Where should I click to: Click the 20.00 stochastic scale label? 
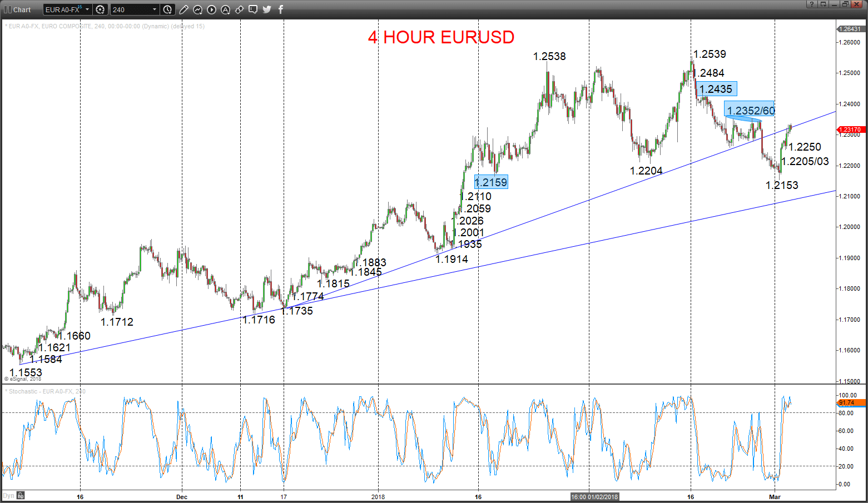pos(846,466)
